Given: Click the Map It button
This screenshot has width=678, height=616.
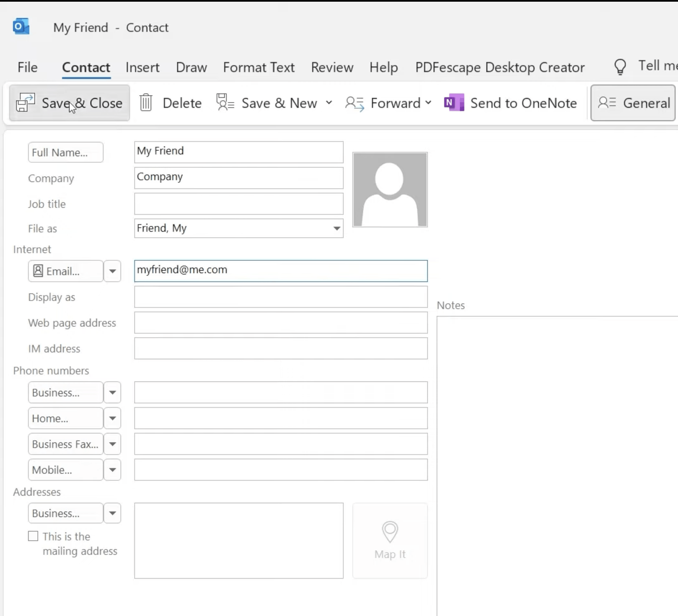Looking at the screenshot, I should pyautogui.click(x=390, y=541).
